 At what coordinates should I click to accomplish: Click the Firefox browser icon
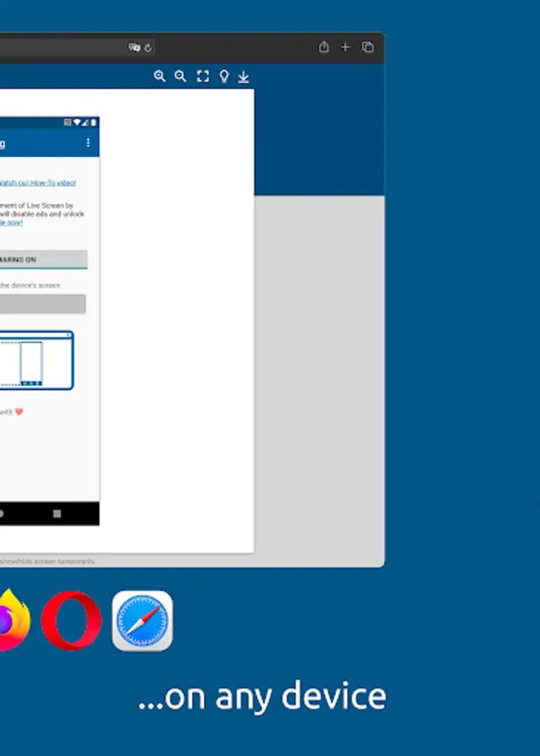click(x=14, y=621)
